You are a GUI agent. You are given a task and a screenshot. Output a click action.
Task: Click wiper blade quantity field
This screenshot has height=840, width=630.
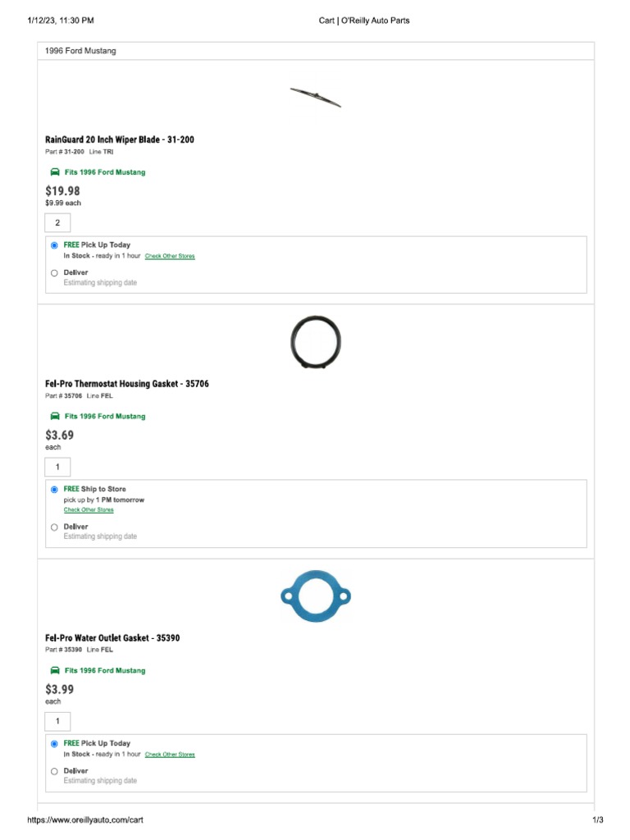pyautogui.click(x=57, y=222)
